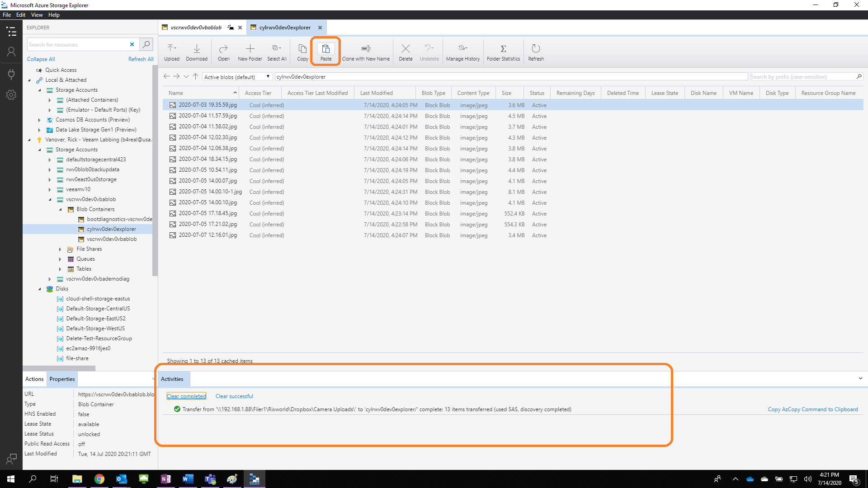This screenshot has width=868, height=488.
Task: Collapse the Activities panel chevron
Action: [860, 379]
